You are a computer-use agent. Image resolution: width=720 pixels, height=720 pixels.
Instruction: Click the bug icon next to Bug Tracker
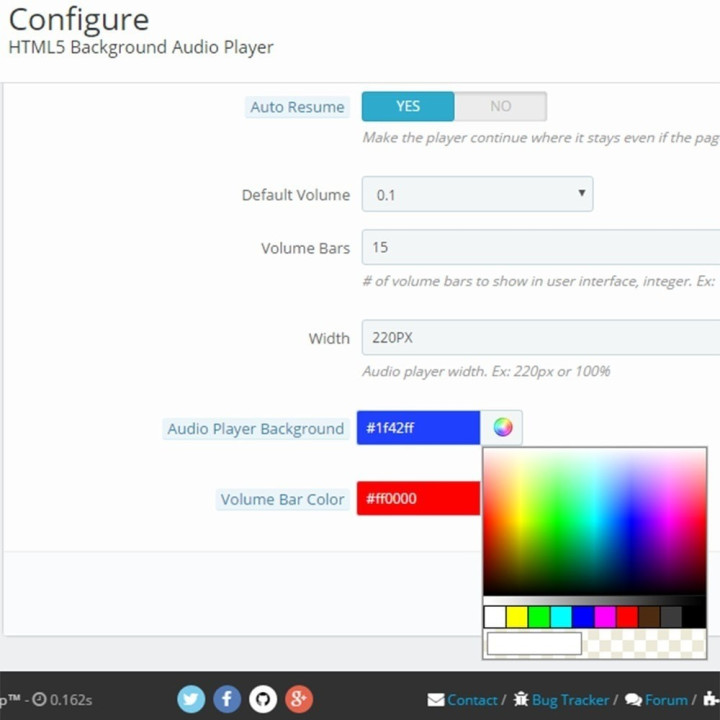(521, 699)
